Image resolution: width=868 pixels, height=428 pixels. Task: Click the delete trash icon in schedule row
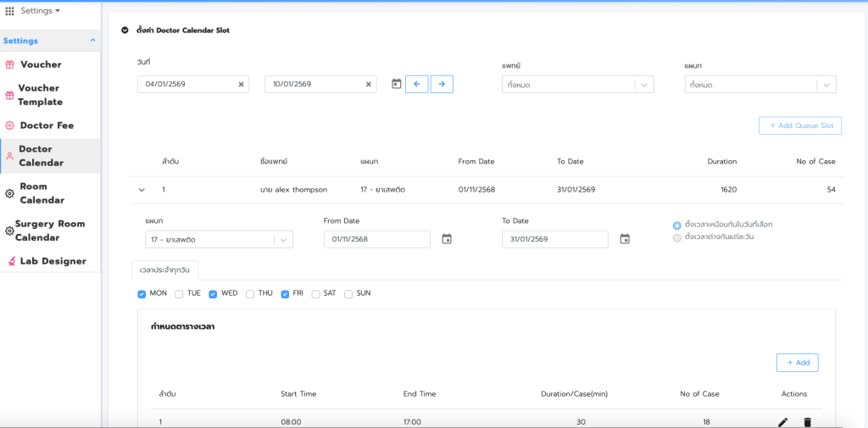click(807, 422)
